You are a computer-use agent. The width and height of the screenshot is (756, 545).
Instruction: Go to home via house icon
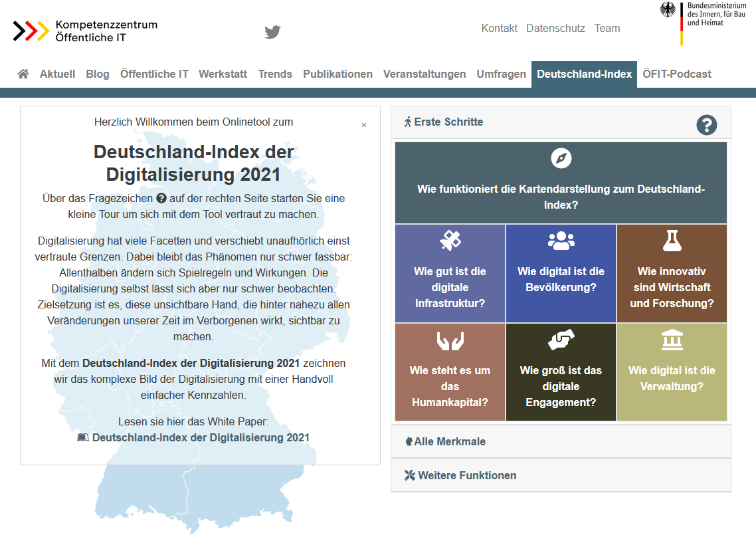coord(23,74)
